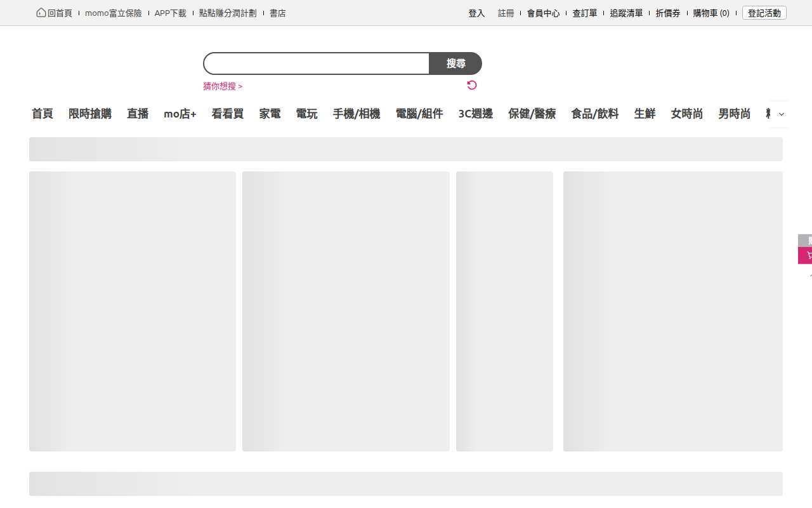Open 折價券 coupons

coord(668,13)
